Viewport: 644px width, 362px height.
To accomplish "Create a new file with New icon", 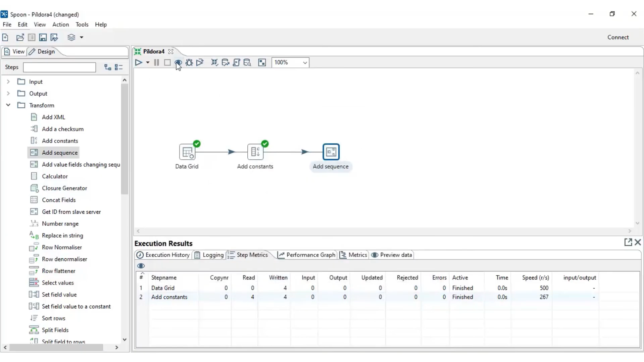I will (5, 37).
